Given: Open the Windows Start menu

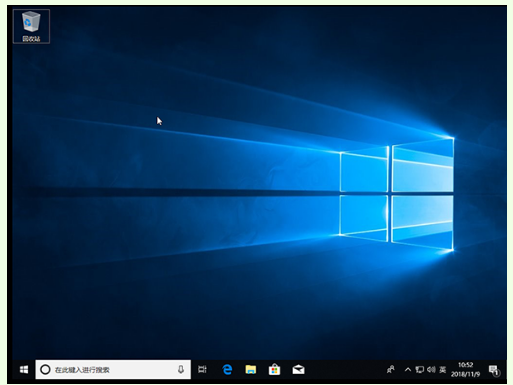Looking at the screenshot, I should coord(24,369).
